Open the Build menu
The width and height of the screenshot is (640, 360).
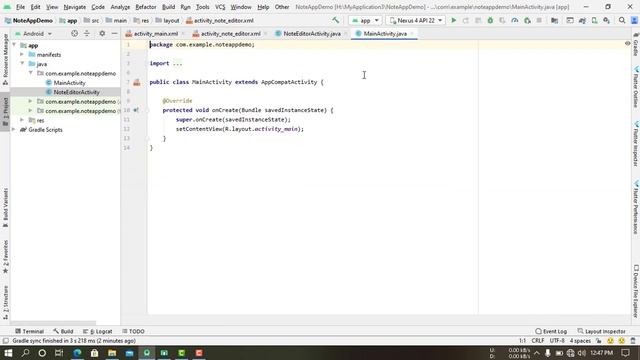(x=168, y=7)
